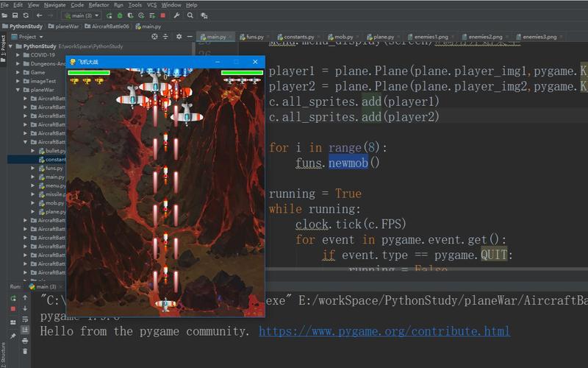The height and width of the screenshot is (368, 588).
Task: Click the Profile run icon
Action: 141,15
